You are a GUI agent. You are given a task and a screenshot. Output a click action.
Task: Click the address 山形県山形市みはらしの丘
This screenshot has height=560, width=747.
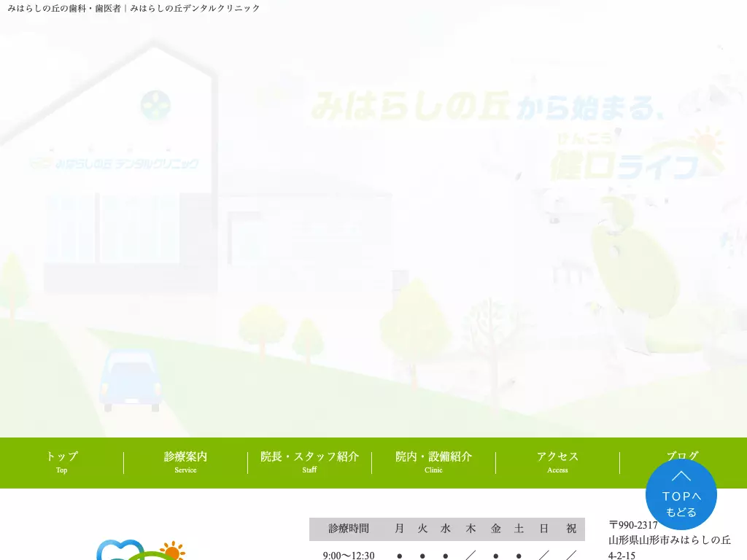pos(670,540)
